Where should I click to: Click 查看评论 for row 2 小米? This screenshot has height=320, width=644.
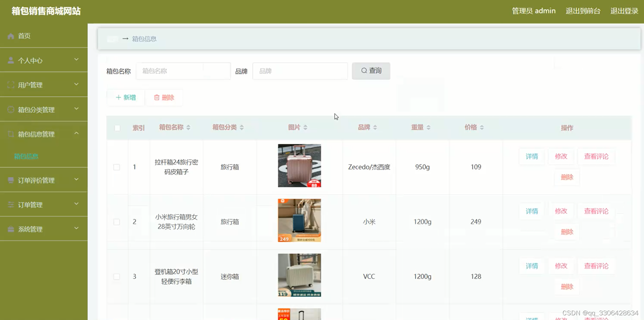click(596, 211)
